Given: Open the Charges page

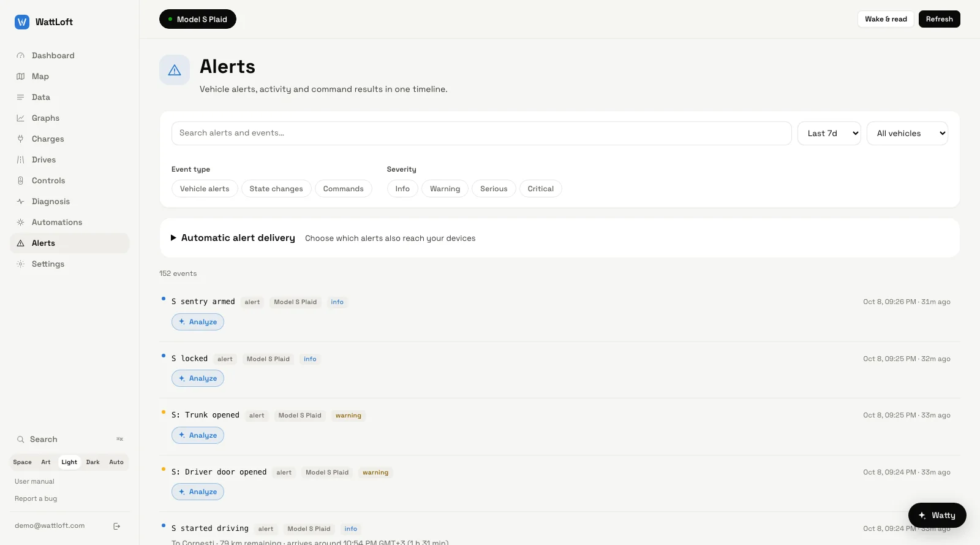Looking at the screenshot, I should (69, 139).
